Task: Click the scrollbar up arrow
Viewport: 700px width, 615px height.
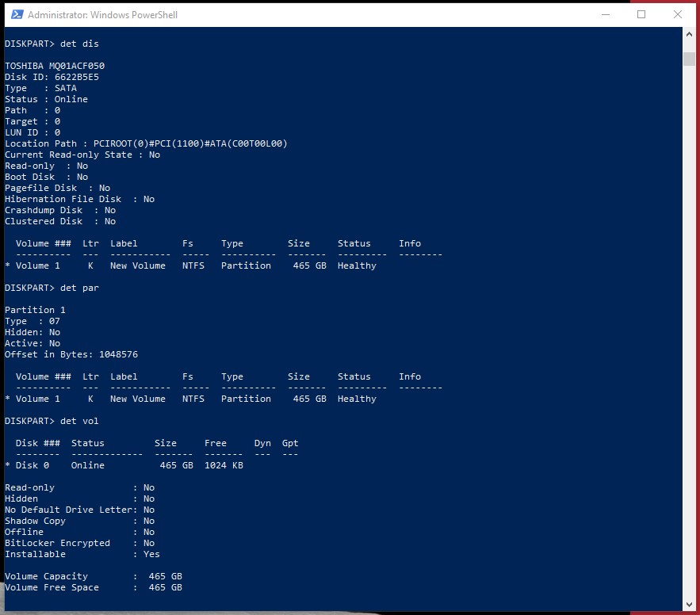Action: coord(688,36)
